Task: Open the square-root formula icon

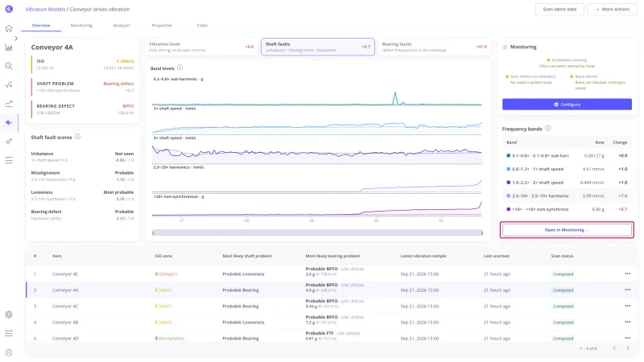Action: pos(9,84)
